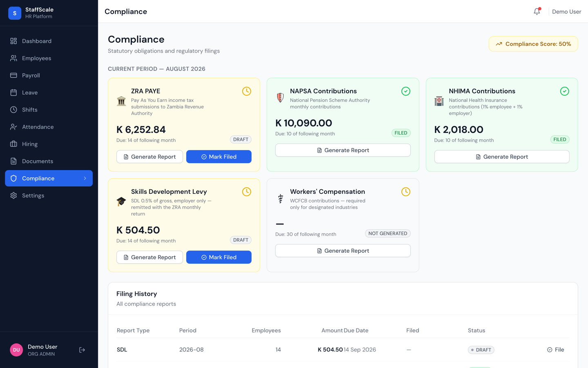The image size is (588, 368).
Task: Click the NHIMA hospital icon
Action: (x=439, y=101)
